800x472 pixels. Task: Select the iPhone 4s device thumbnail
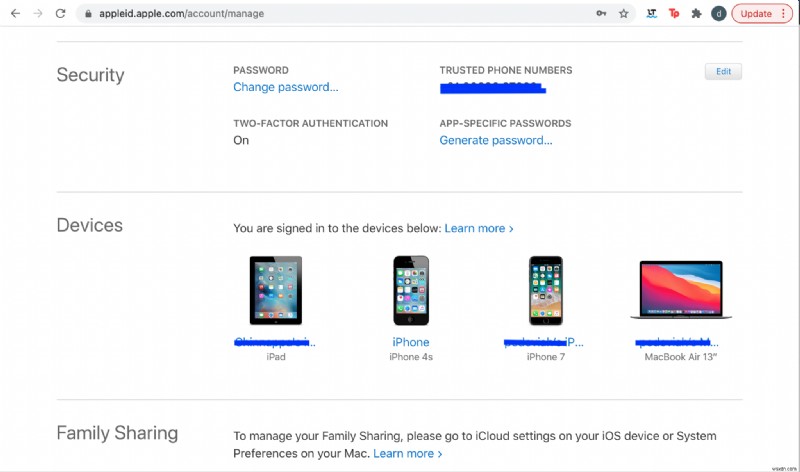411,290
